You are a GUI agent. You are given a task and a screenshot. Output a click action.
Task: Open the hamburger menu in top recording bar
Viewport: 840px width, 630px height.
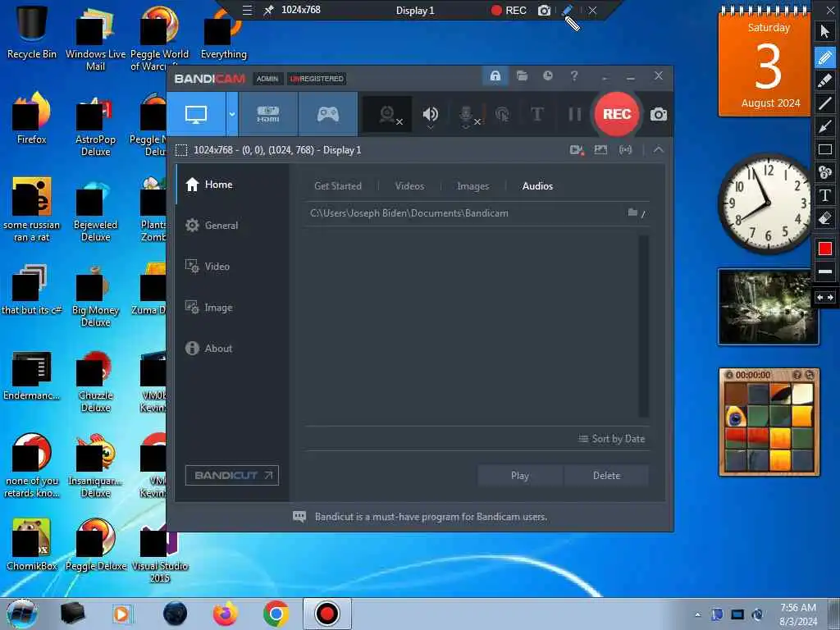[x=247, y=10]
